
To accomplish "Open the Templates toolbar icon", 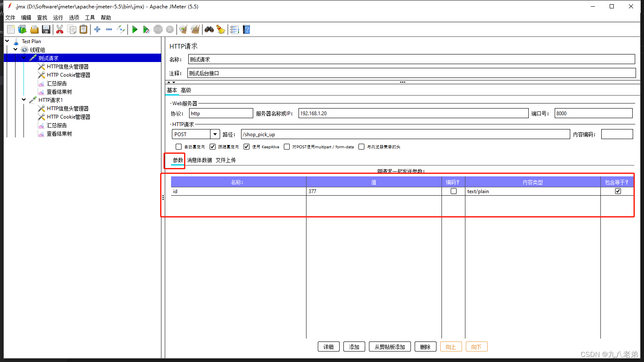I will point(22,29).
